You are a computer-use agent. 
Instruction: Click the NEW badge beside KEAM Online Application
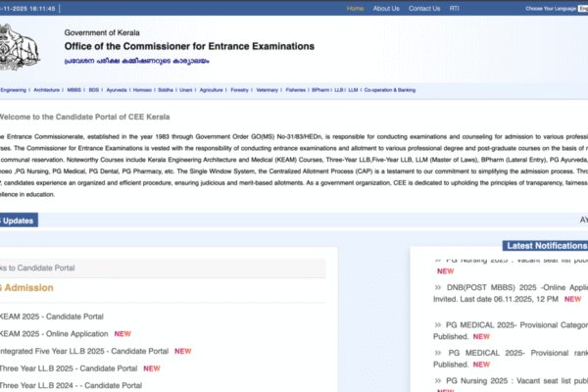click(122, 334)
